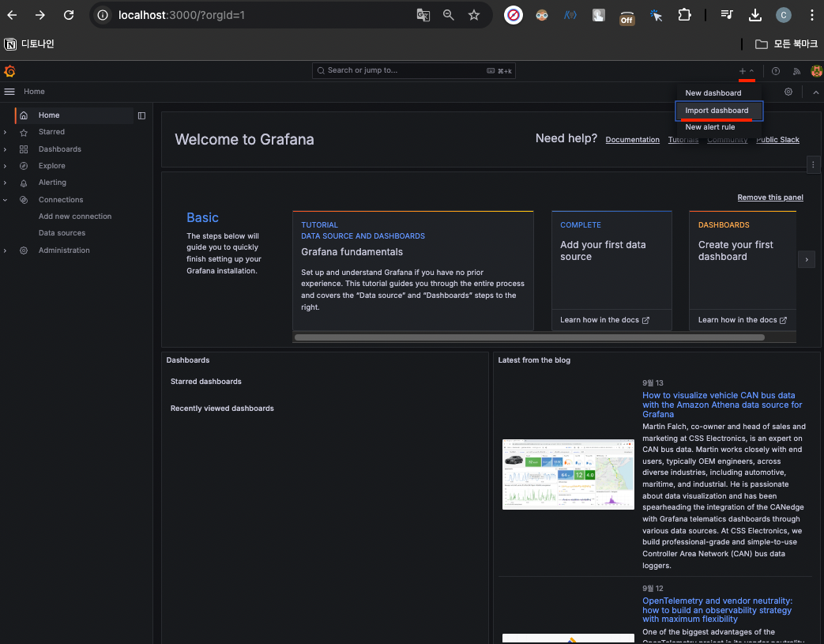This screenshot has width=824, height=644.
Task: Open Data sources in sidebar
Action: point(62,233)
